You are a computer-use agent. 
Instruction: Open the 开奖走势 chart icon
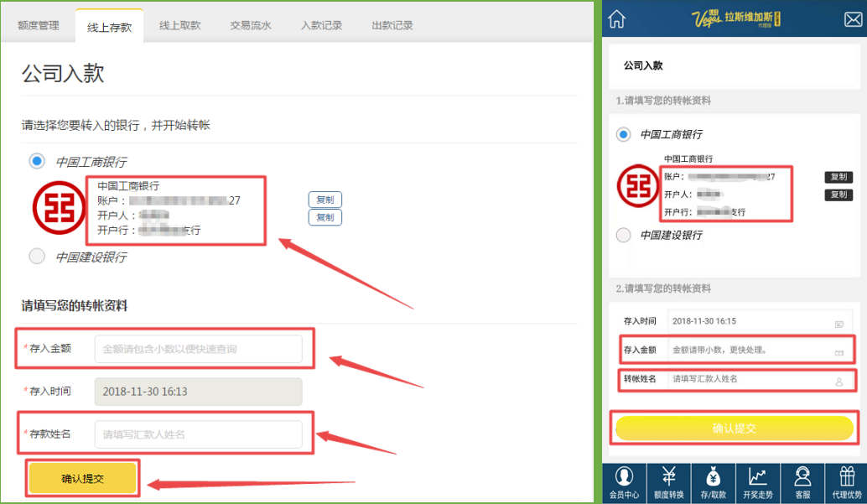click(758, 482)
